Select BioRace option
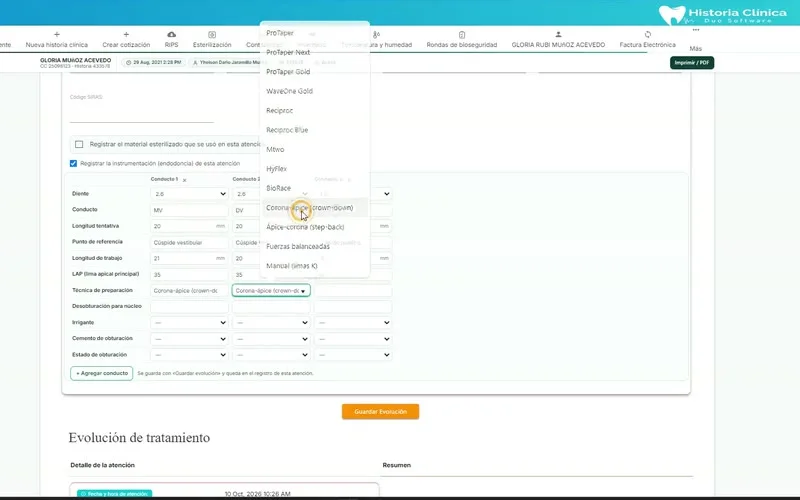Screen dimensions: 800x500 click(x=315, y=188)
